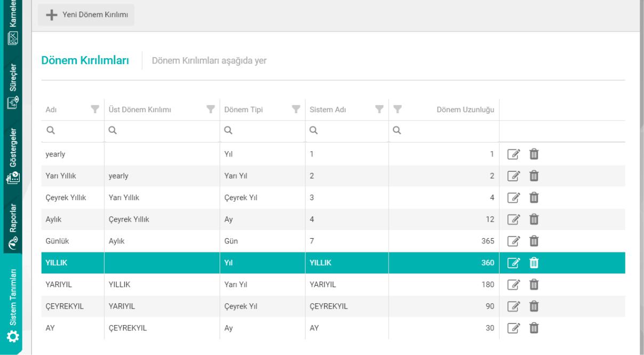Open the Dönem Tipi filter funnel

tap(295, 110)
